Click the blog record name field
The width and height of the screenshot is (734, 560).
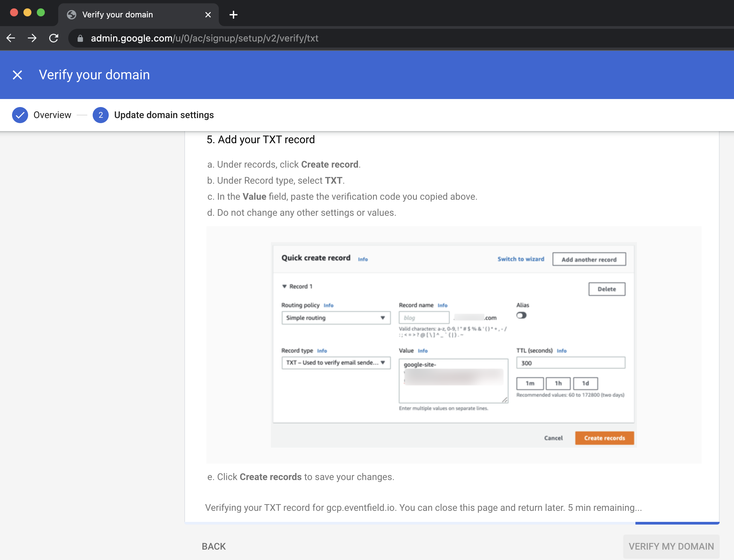point(424,318)
